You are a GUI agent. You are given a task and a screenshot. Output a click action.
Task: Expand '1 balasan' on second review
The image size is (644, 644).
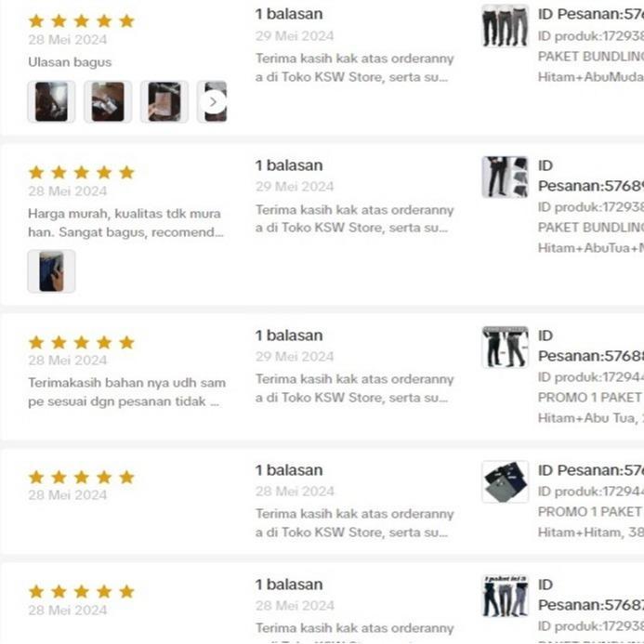[x=289, y=165]
